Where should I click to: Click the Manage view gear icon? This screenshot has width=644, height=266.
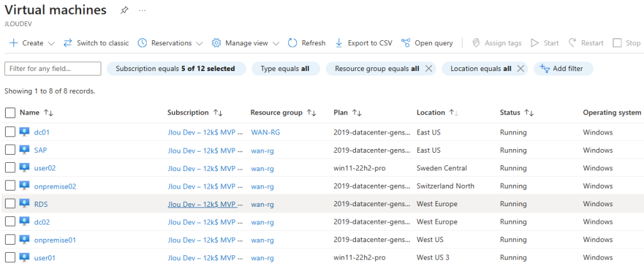(216, 43)
